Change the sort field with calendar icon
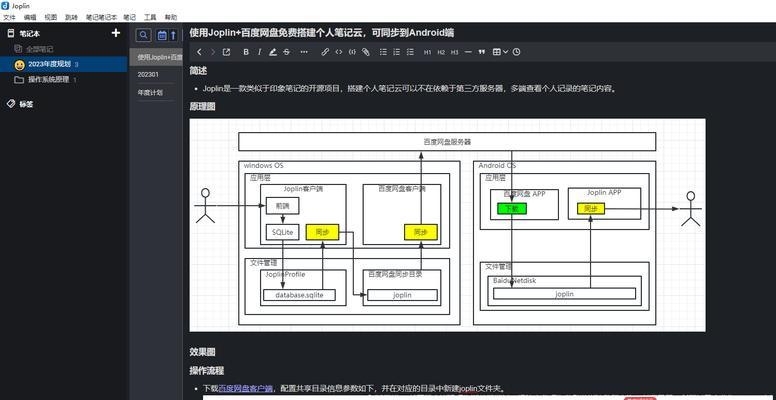The height and width of the screenshot is (400, 776). pos(162,35)
